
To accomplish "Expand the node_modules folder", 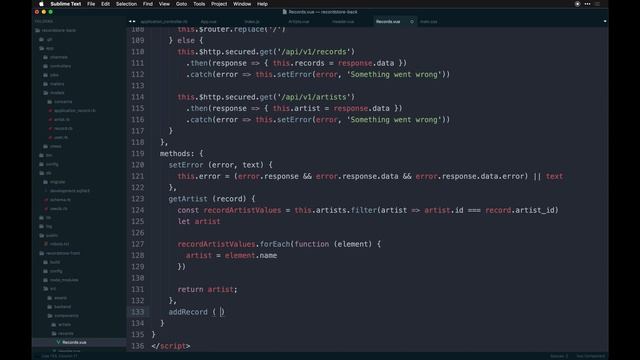I will coord(61,280).
